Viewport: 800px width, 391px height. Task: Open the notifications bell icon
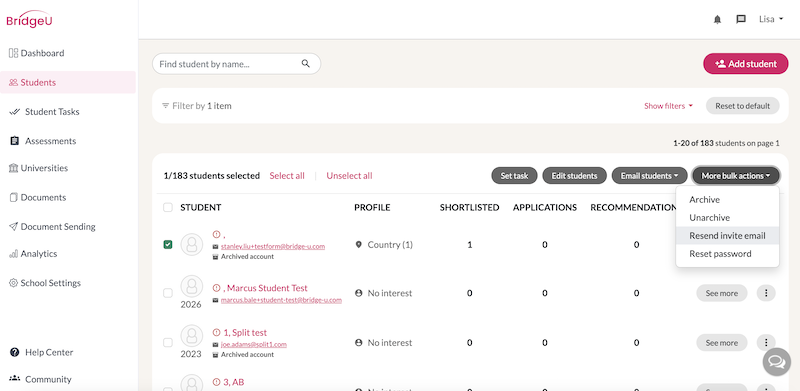click(717, 19)
